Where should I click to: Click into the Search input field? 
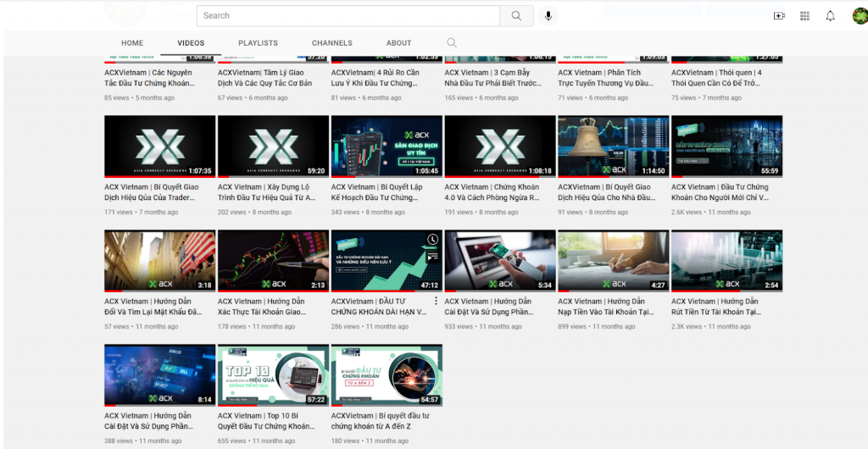[x=348, y=16]
